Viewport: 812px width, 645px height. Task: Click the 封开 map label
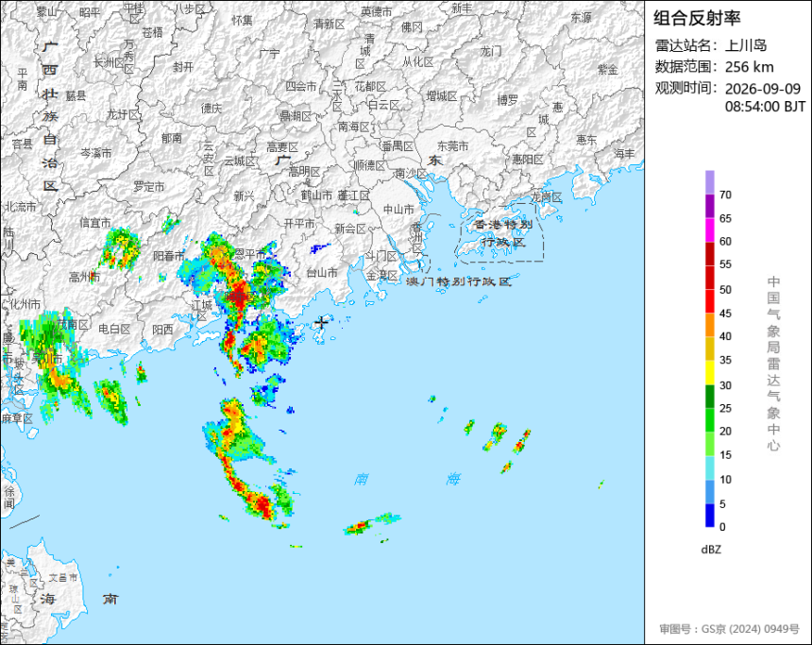tap(183, 67)
